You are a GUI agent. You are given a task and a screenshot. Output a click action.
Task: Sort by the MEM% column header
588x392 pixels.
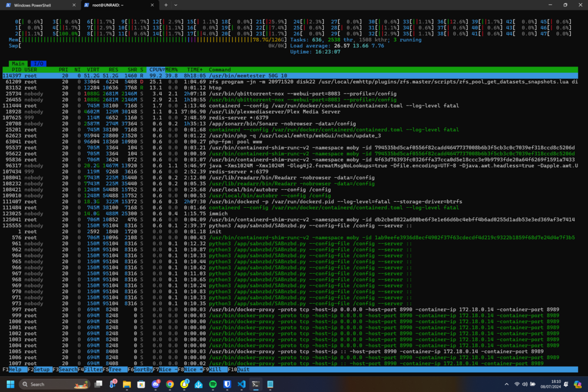[171, 70]
